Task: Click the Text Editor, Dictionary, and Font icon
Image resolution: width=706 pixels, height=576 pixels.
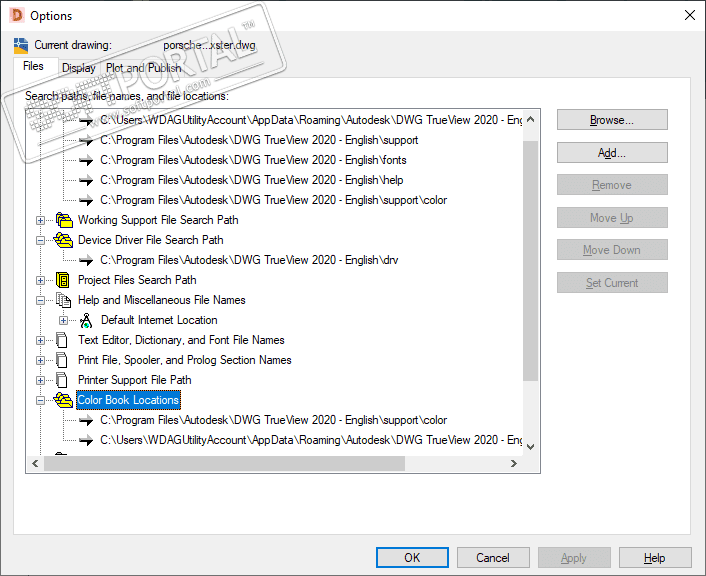Action: [x=62, y=340]
